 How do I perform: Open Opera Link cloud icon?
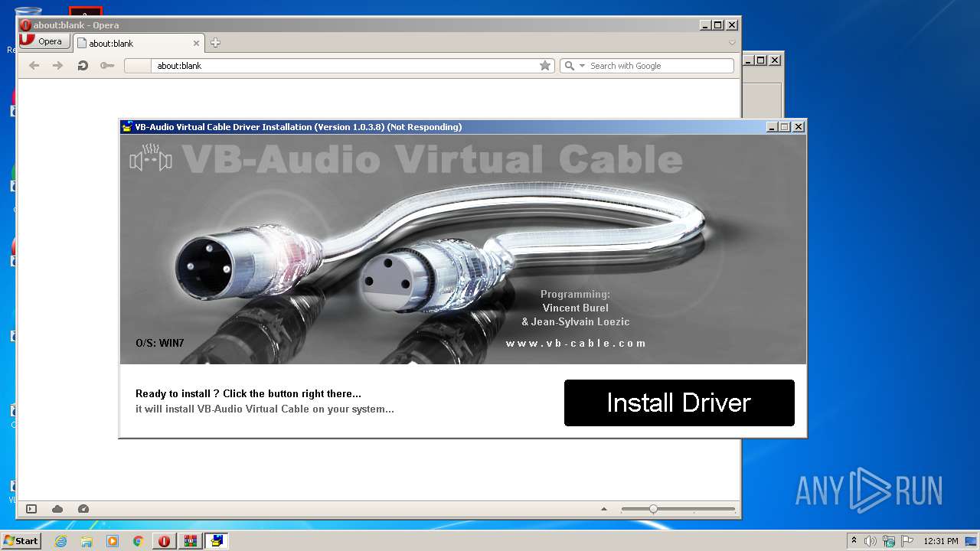57,509
